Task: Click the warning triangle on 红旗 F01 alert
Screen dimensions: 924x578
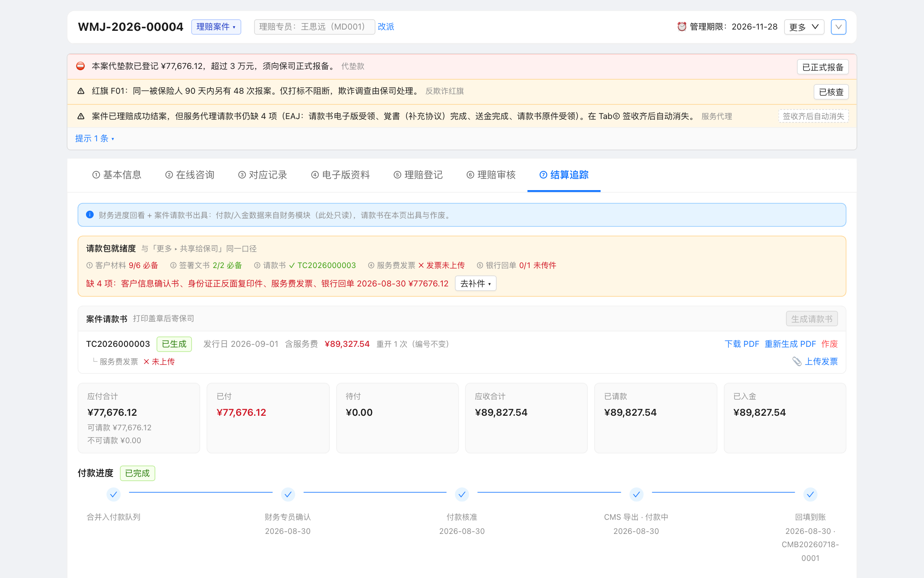Action: 80,91
